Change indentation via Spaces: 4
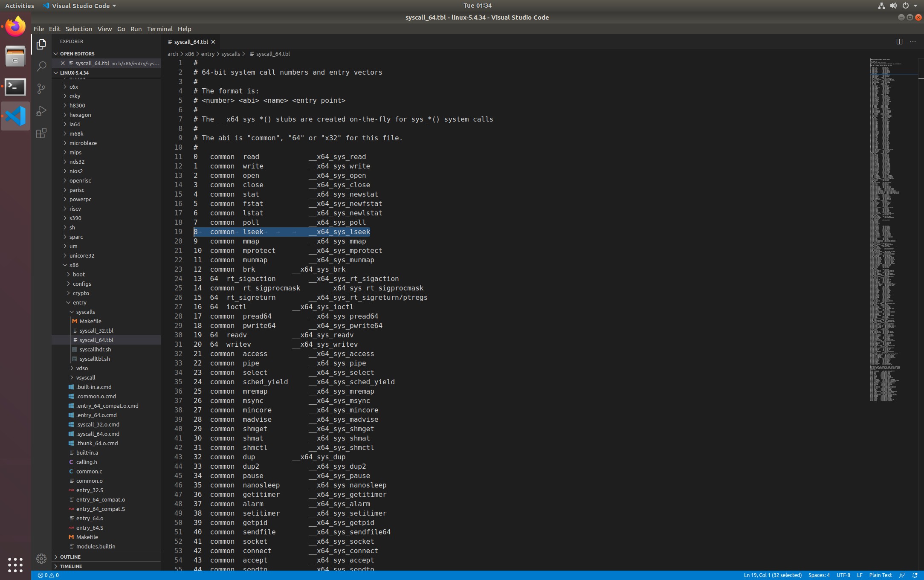Viewport: 924px width, 580px height. tap(819, 575)
